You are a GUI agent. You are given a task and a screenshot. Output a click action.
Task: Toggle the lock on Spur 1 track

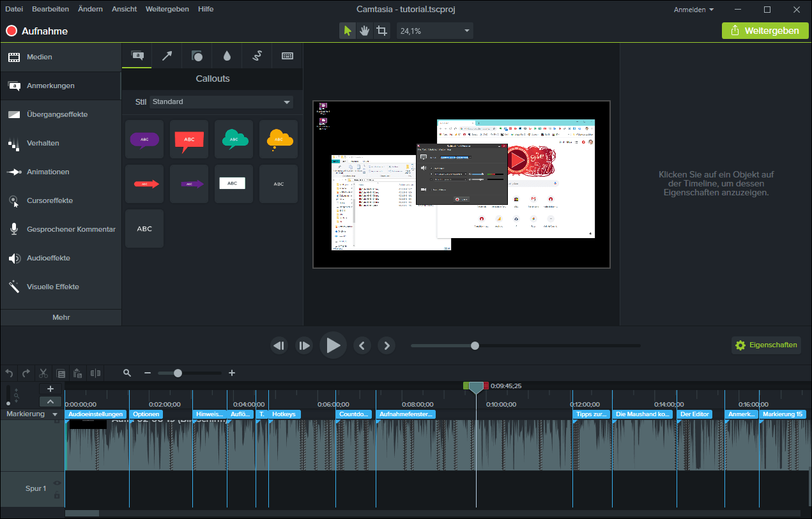[57, 495]
